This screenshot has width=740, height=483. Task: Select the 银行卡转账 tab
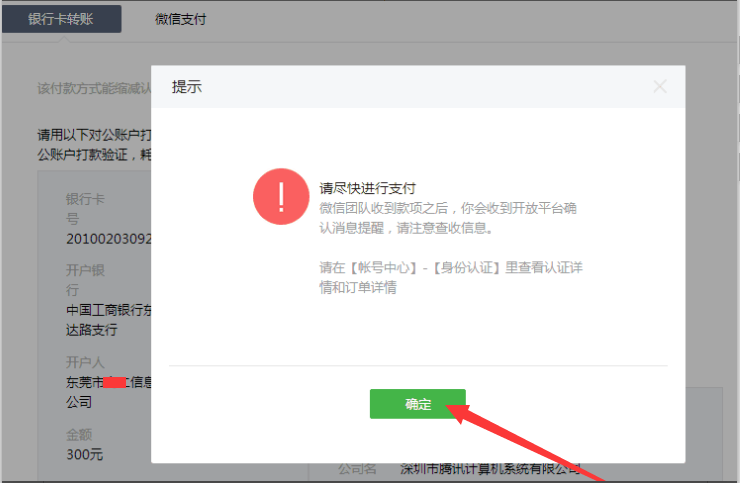pos(61,19)
